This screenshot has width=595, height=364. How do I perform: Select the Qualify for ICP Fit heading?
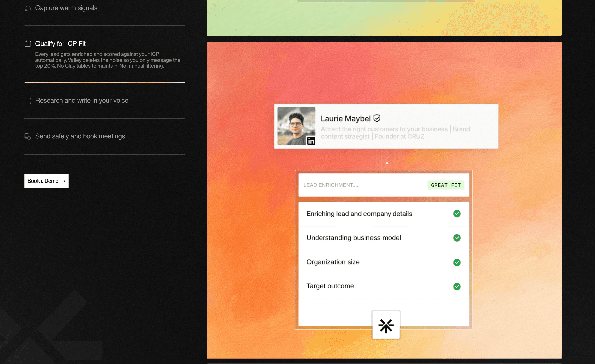click(x=60, y=44)
